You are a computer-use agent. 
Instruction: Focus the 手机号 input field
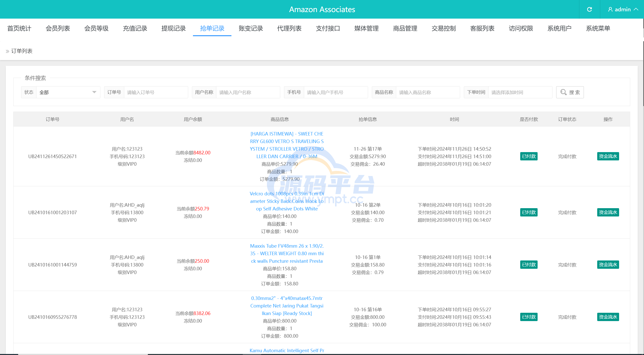[x=336, y=92]
